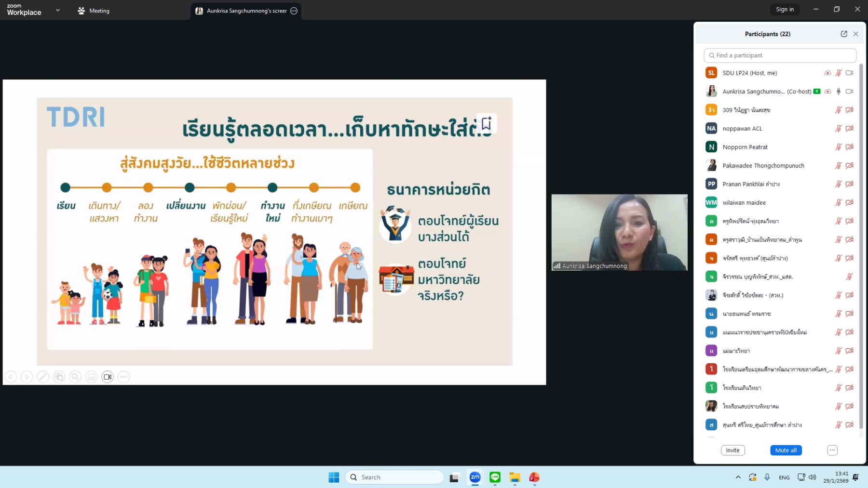Click the slideshow pen annotation tool
This screenshot has width=868, height=488.
(x=43, y=377)
